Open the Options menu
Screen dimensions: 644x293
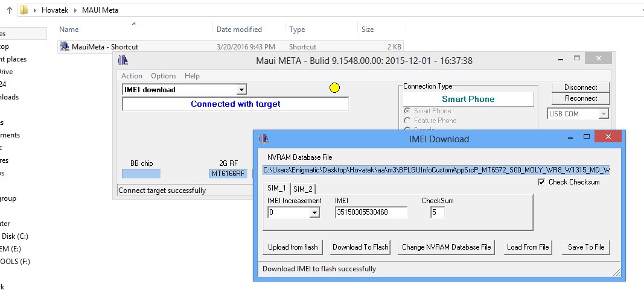coord(164,76)
